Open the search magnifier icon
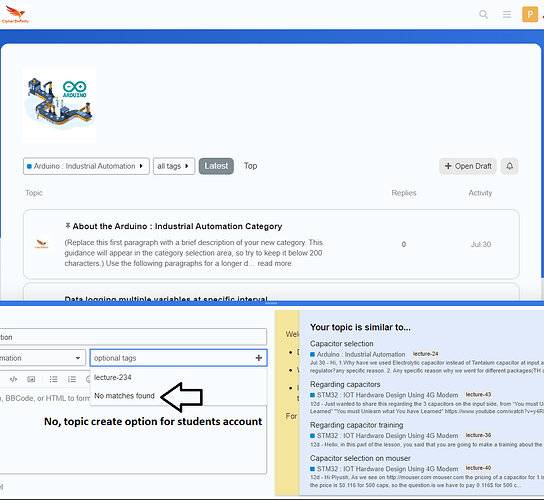 pyautogui.click(x=483, y=15)
